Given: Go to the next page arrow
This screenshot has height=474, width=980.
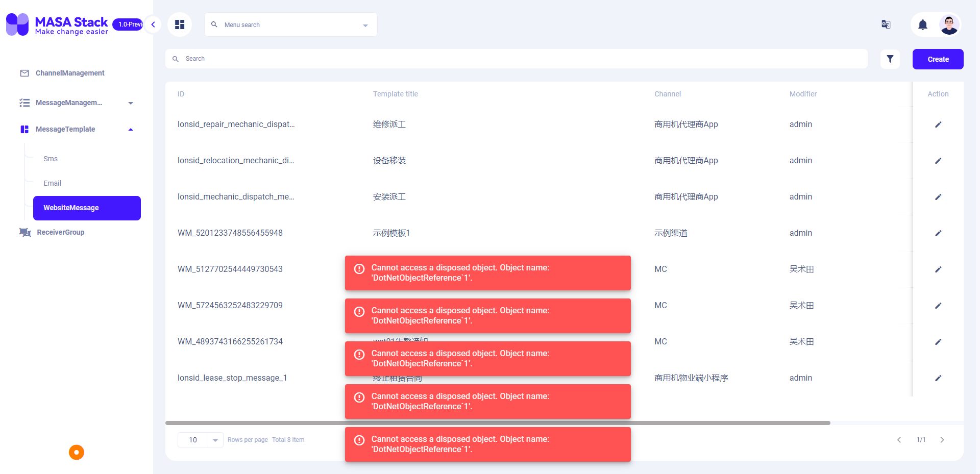Looking at the screenshot, I should pos(942,440).
